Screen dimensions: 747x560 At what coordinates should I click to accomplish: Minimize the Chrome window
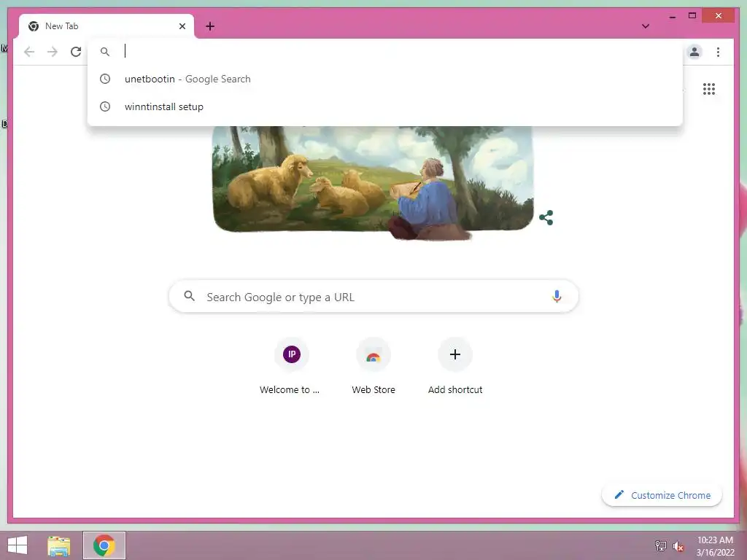pyautogui.click(x=672, y=16)
